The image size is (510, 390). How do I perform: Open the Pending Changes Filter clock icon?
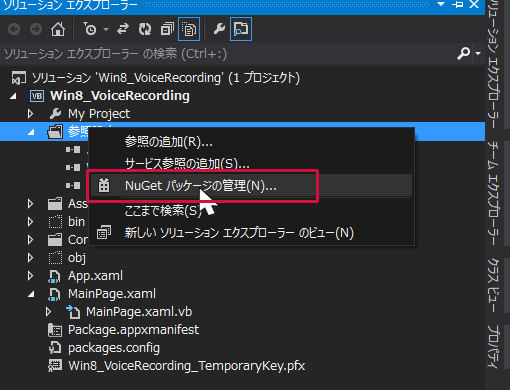coord(90,29)
